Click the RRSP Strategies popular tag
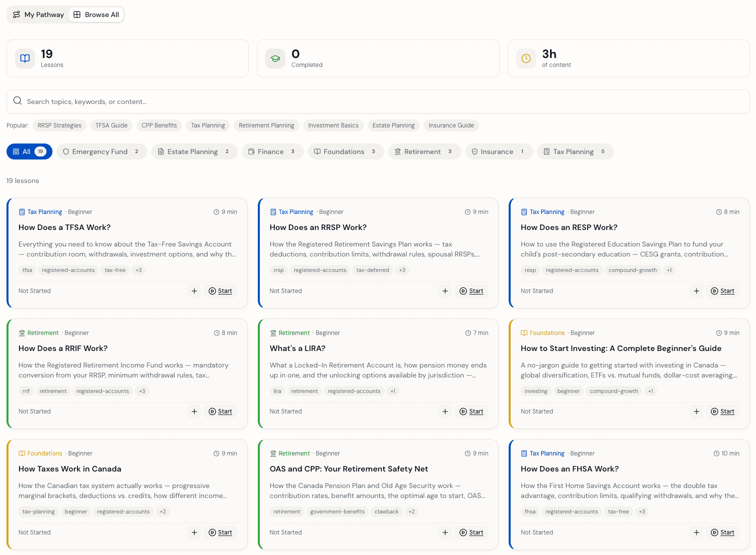Viewport: 756px width, 555px height. (x=59, y=125)
